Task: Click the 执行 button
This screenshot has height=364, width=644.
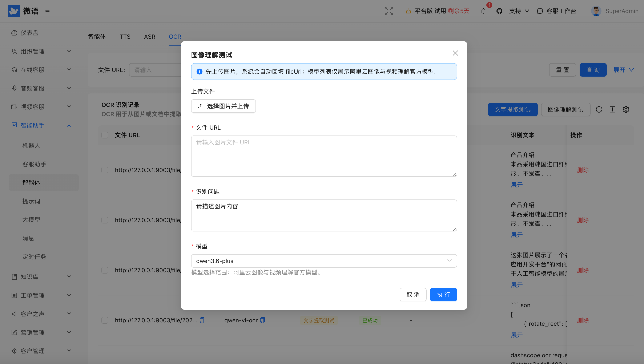Action: (443, 295)
